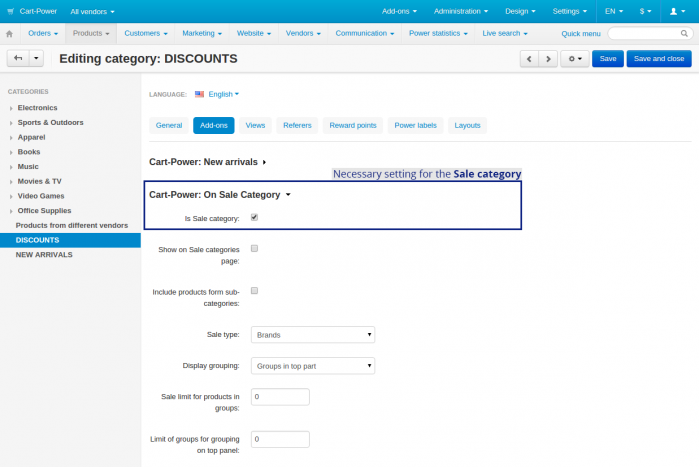Select the Movies & TV category
Viewport: 700px width, 467px height.
[39, 181]
